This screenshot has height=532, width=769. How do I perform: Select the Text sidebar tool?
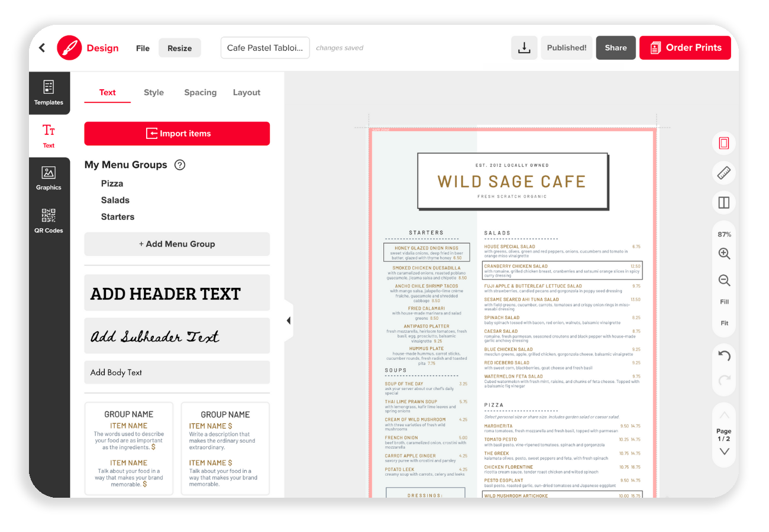pyautogui.click(x=49, y=135)
